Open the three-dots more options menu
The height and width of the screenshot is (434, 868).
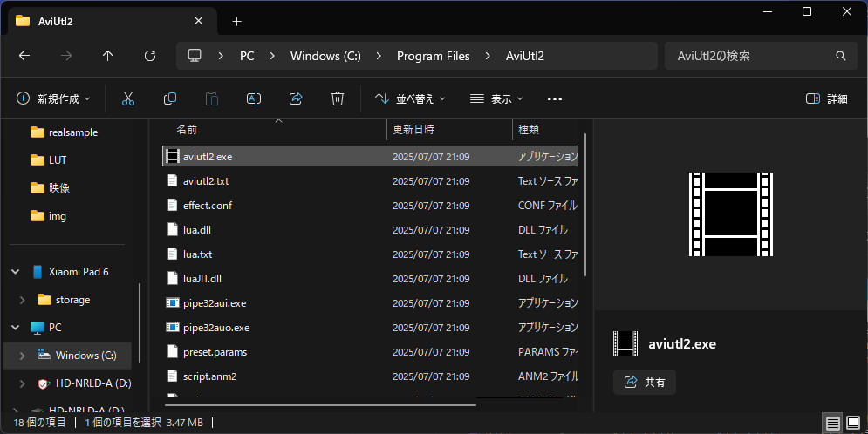(x=555, y=99)
